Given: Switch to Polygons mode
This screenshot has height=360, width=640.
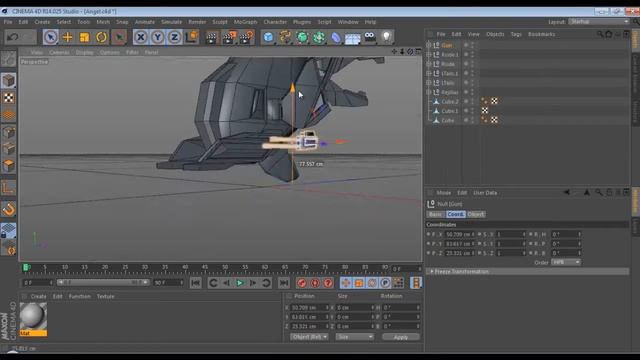Looking at the screenshot, I should click(x=8, y=166).
